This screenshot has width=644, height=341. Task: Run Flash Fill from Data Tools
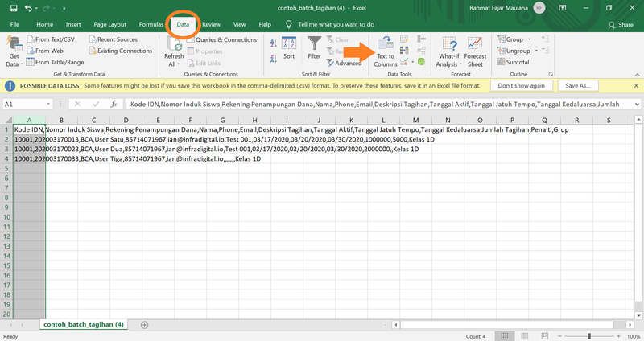click(404, 39)
